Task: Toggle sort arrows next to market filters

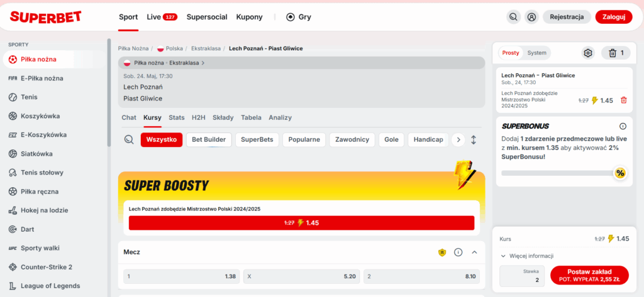Action: pyautogui.click(x=474, y=139)
